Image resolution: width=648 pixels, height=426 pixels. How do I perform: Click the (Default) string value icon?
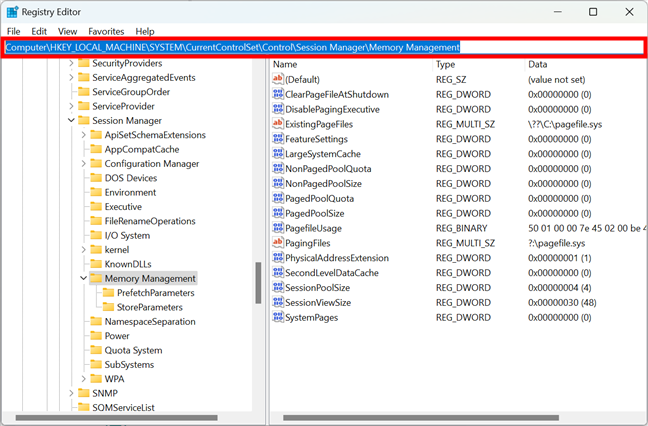pos(278,79)
